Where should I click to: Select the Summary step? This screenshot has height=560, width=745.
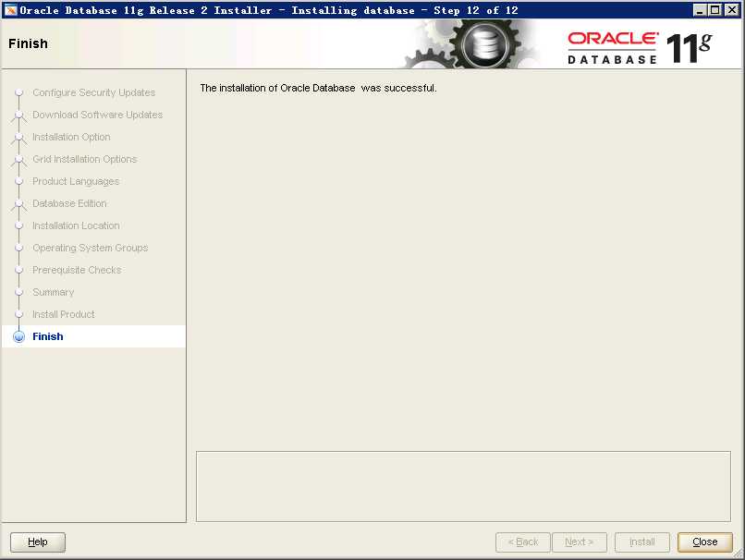[x=54, y=292]
